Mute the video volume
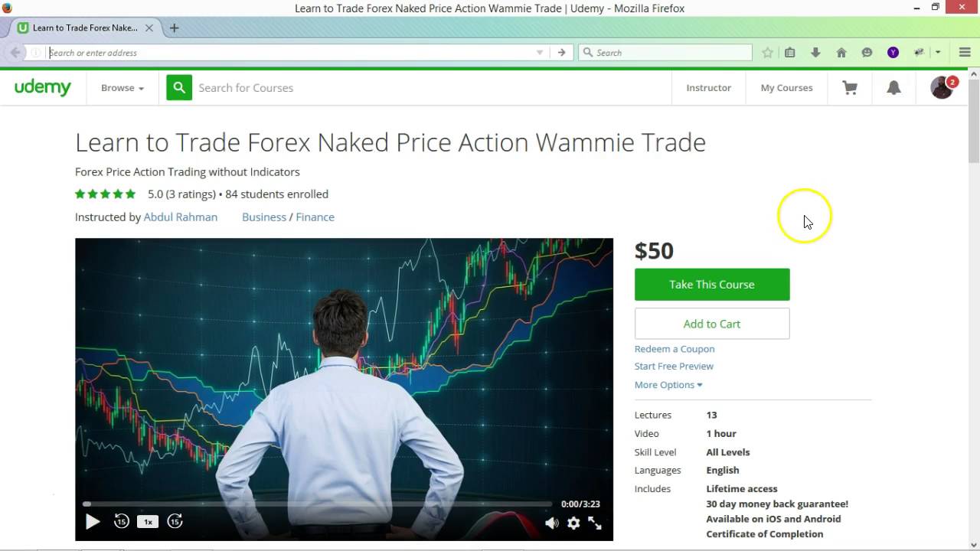Viewport: 980px width, 551px height. (552, 523)
